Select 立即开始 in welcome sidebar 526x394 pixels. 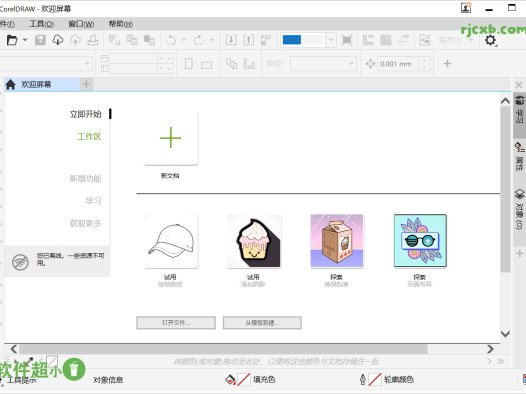coord(86,114)
